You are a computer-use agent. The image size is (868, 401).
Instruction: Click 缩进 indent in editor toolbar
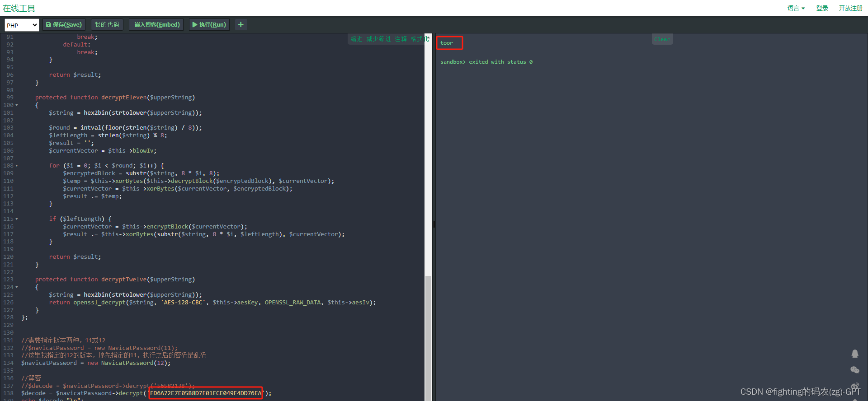pyautogui.click(x=357, y=39)
